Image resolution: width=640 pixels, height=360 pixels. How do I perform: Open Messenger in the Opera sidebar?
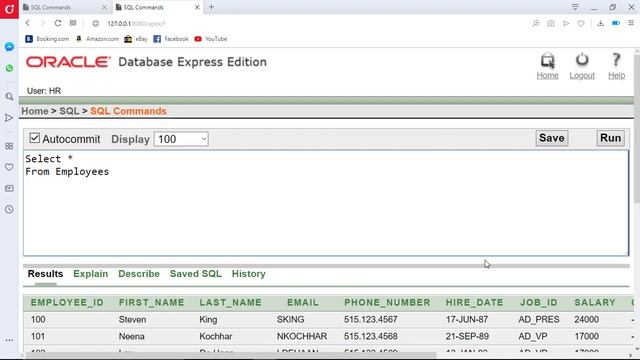coord(9,47)
